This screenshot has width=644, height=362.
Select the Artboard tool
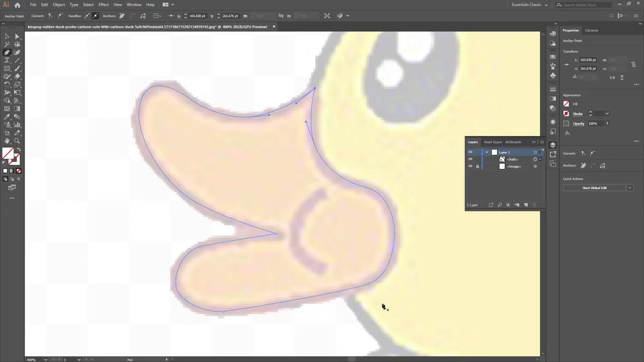click(7, 133)
